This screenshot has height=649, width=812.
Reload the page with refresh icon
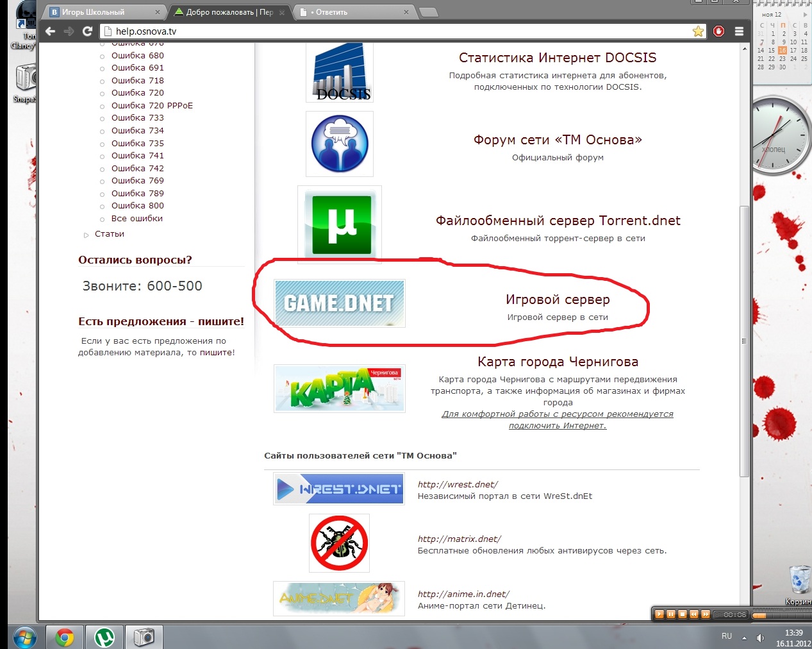(88, 31)
